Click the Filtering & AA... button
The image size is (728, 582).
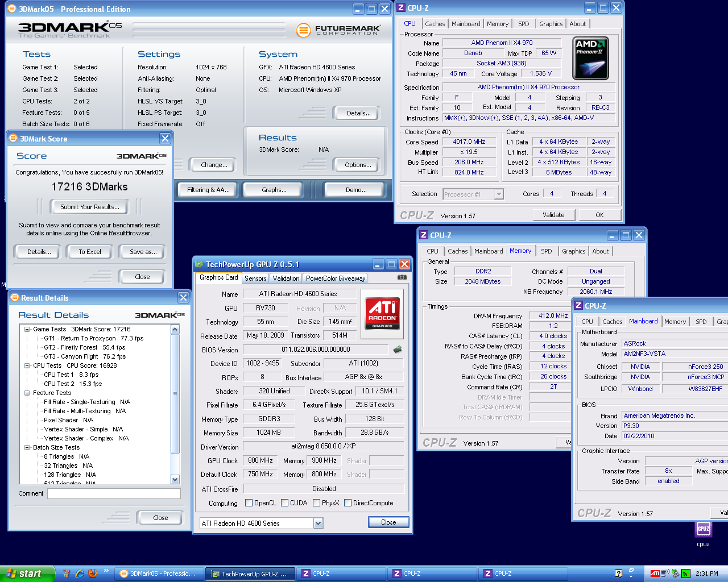[x=209, y=190]
